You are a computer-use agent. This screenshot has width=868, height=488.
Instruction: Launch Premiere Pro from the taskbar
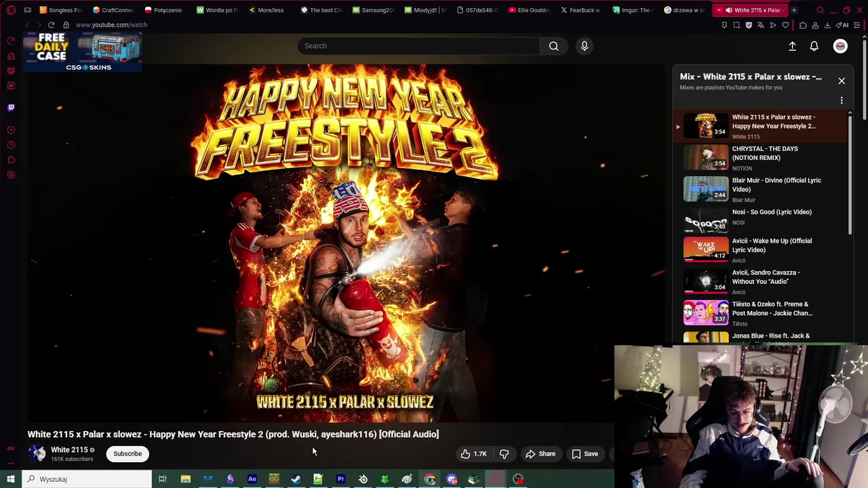point(340,479)
